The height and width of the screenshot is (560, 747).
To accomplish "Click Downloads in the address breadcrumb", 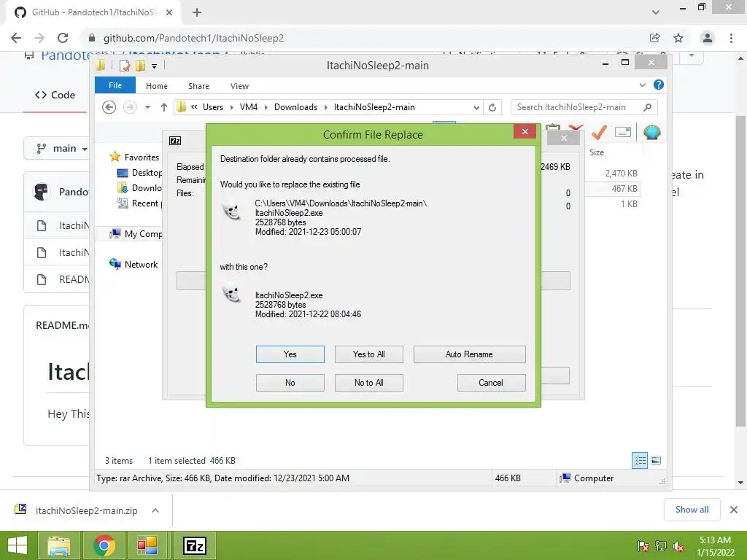I will (295, 107).
